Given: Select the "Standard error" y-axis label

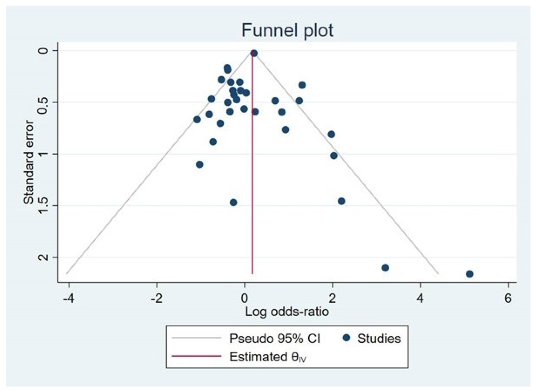Looking at the screenshot, I should [29, 162].
